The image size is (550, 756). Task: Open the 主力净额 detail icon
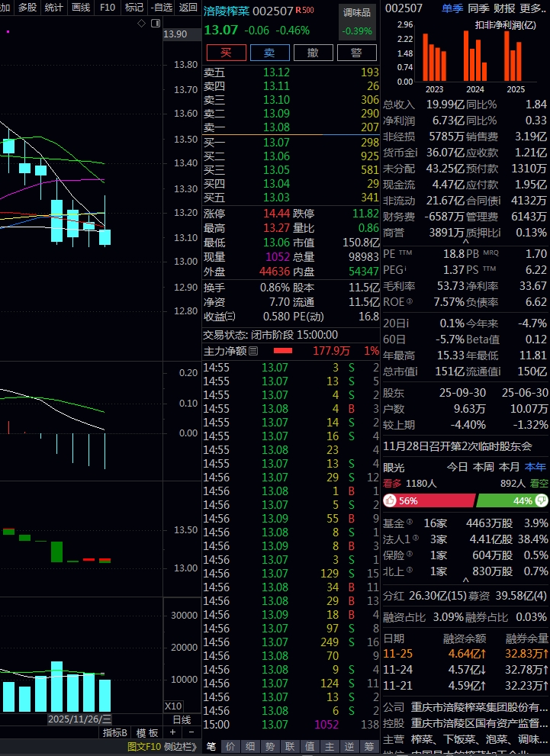pos(253,351)
